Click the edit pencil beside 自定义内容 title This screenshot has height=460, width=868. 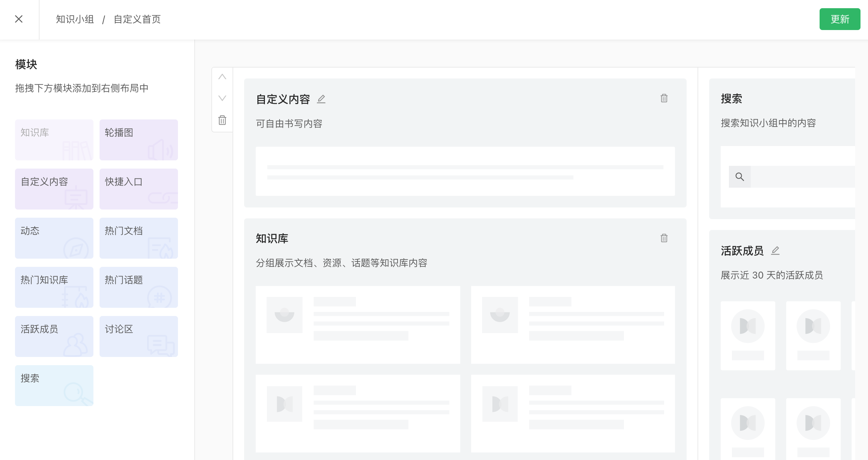point(321,99)
